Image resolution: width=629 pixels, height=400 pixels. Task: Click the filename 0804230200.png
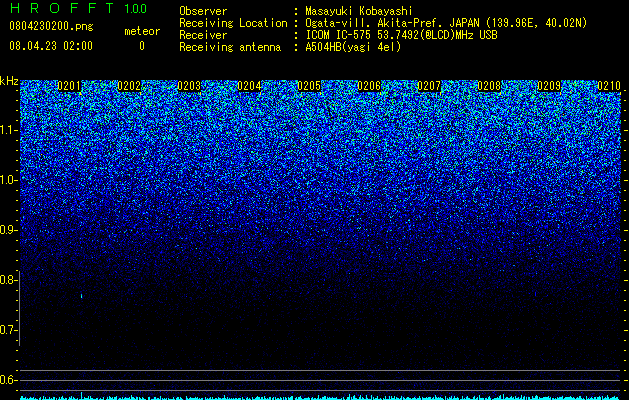pyautogui.click(x=51, y=26)
